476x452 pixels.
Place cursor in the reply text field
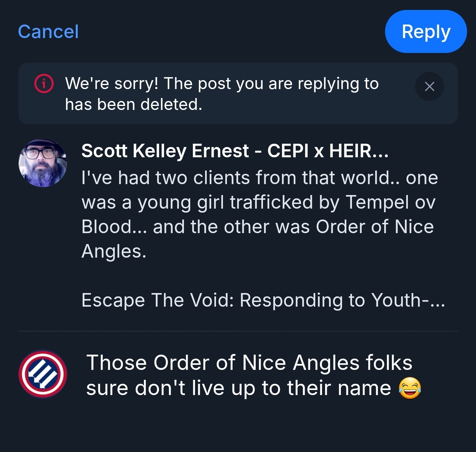[249, 375]
